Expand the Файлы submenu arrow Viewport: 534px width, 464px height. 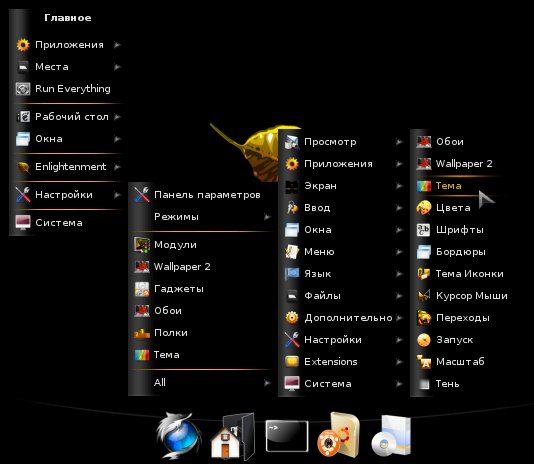click(399, 296)
